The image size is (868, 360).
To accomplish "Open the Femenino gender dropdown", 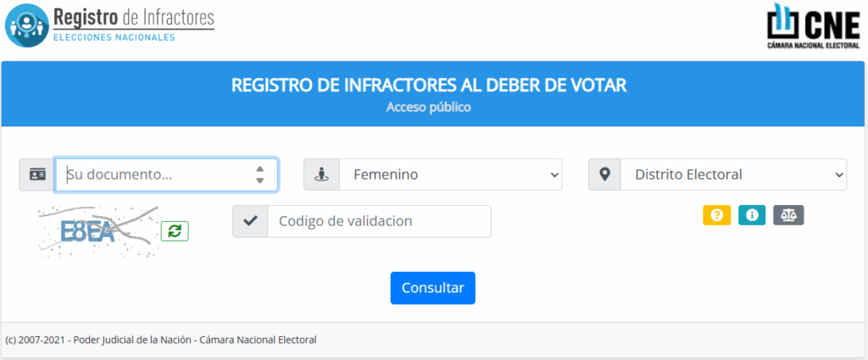I will [x=450, y=174].
